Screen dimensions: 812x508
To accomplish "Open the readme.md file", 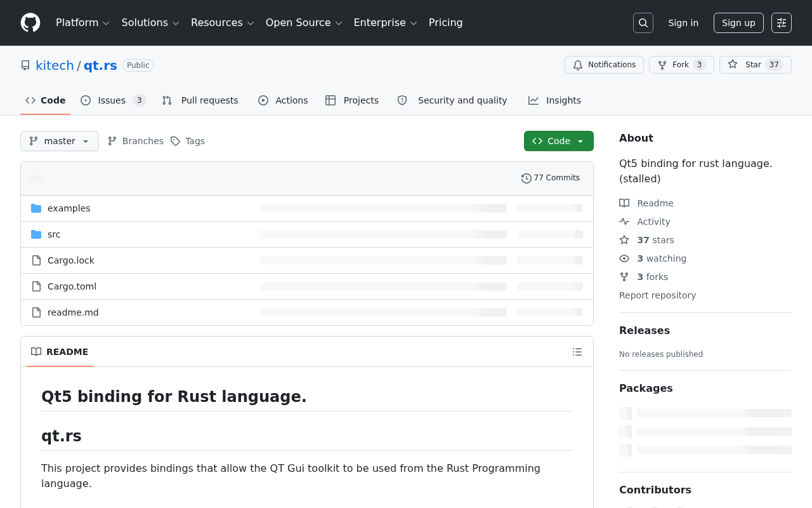I will [73, 312].
